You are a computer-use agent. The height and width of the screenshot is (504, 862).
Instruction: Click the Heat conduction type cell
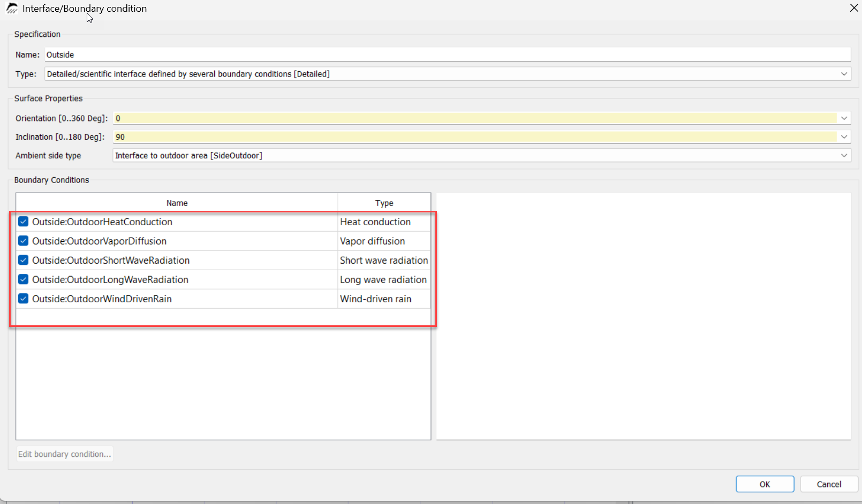click(384, 222)
